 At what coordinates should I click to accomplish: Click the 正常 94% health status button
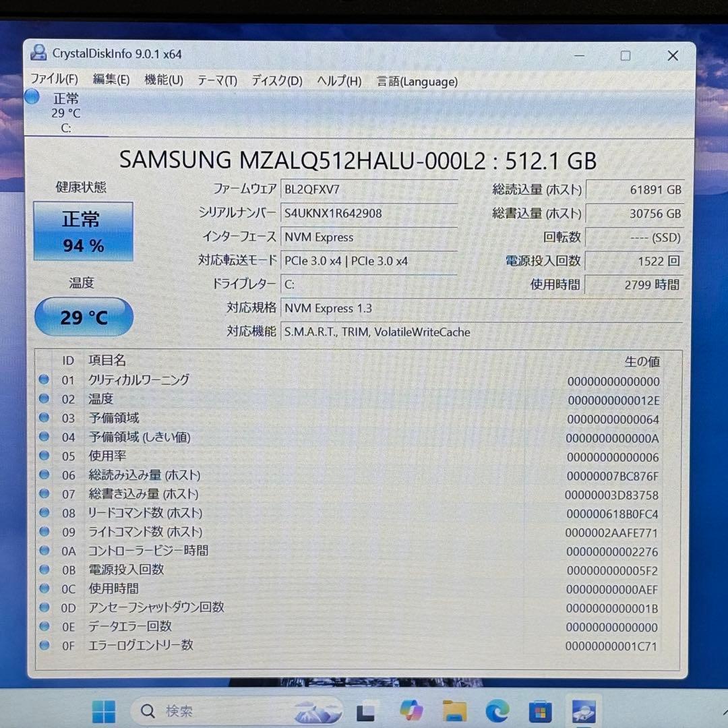[x=82, y=231]
